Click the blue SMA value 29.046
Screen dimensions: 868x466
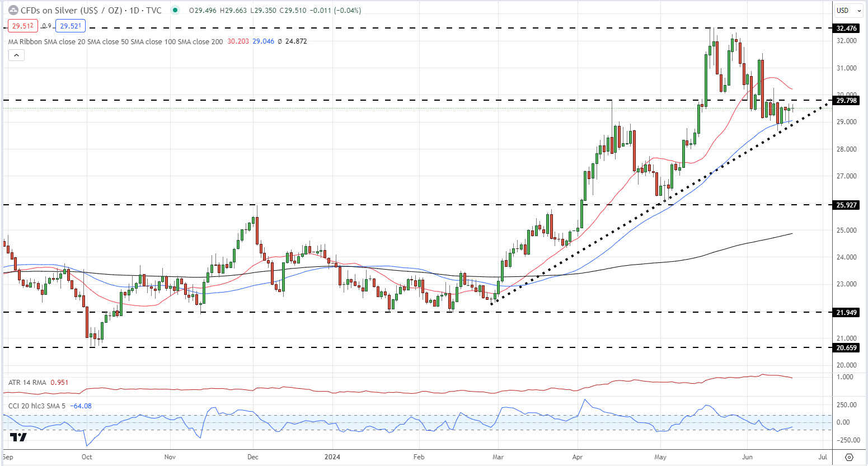(x=263, y=41)
